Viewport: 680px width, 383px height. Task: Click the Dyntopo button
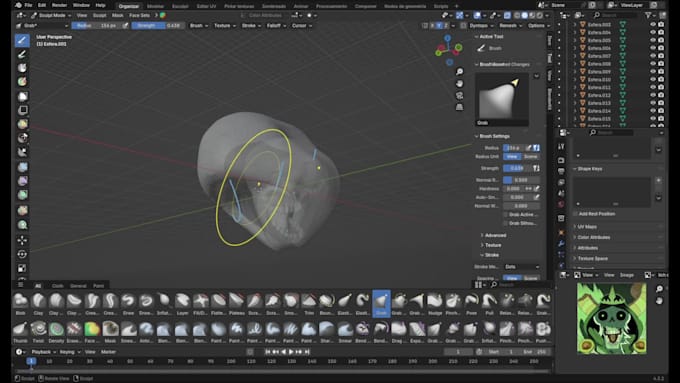coord(481,26)
